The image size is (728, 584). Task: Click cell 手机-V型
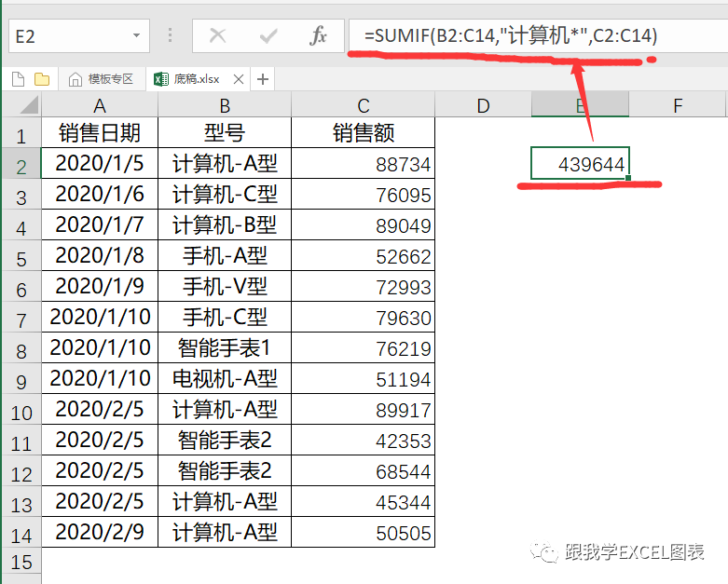click(x=225, y=286)
